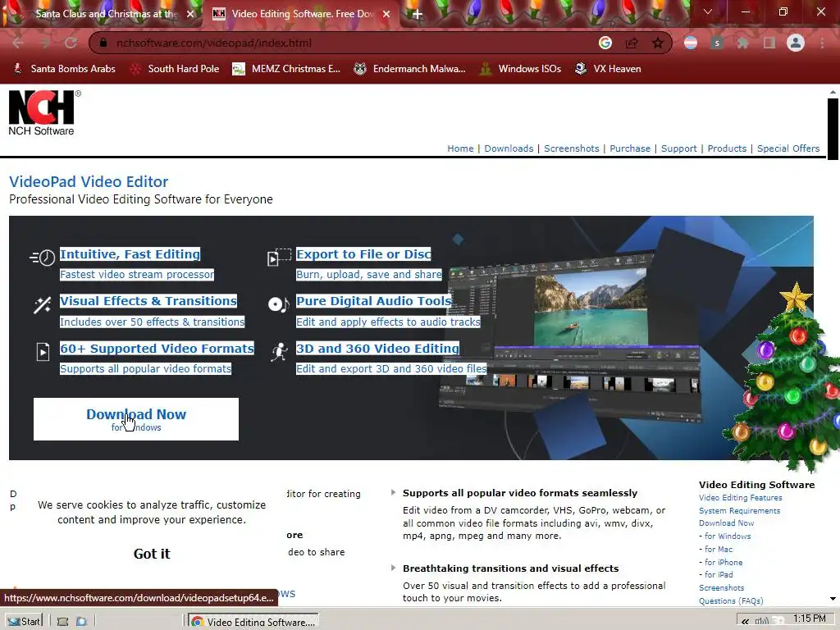Screen dimensions: 840x630
Task: Click Pure Digital Audio Tools link
Action: 374,301
